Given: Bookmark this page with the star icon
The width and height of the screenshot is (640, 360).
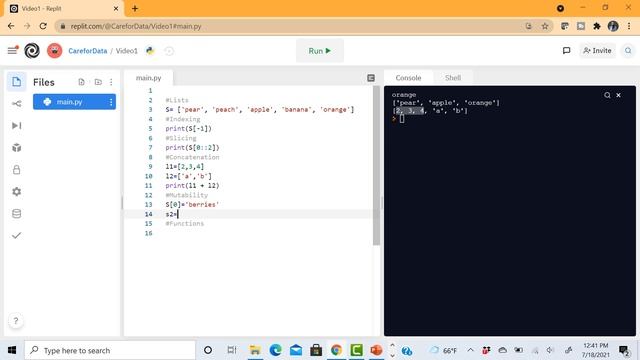Looking at the screenshot, I should coord(545,26).
